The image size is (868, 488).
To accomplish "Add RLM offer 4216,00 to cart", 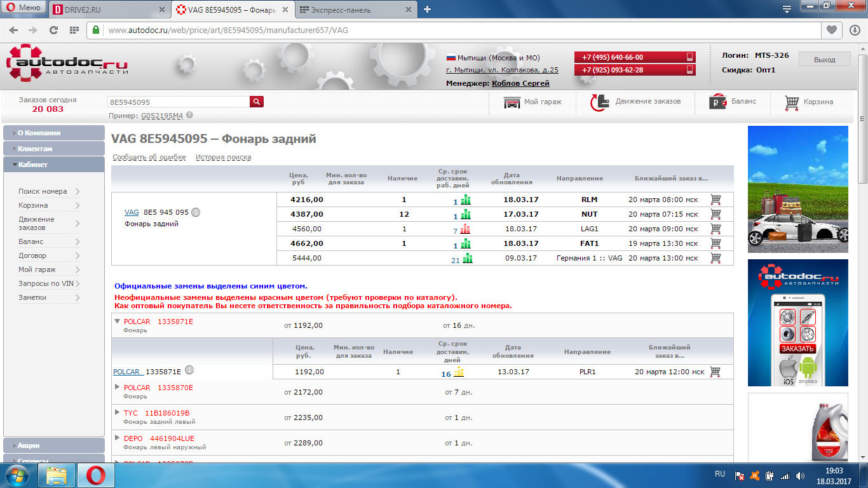I will (x=715, y=199).
